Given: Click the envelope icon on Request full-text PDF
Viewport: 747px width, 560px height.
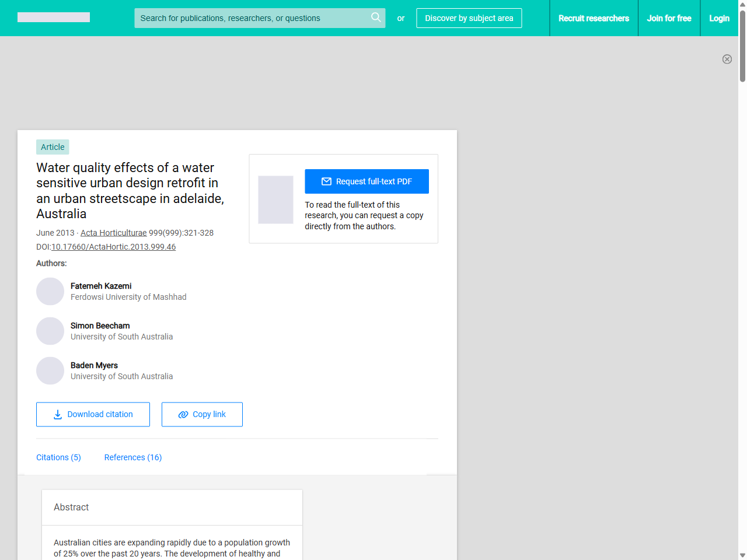Looking at the screenshot, I should (326, 181).
